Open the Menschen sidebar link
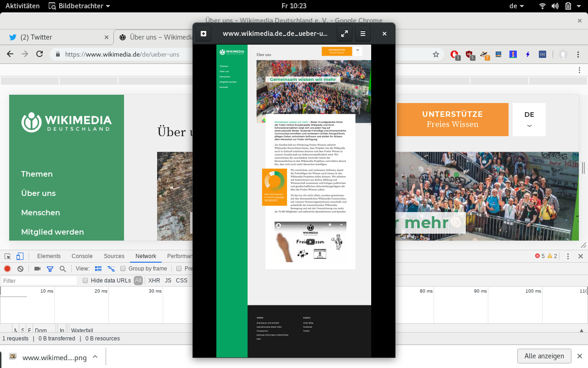Viewport: 588px width, 368px height. [40, 213]
